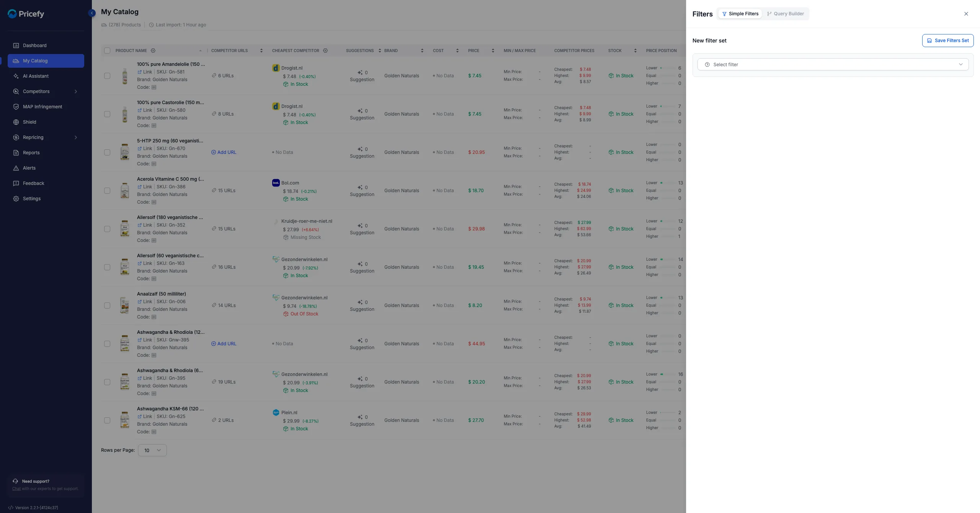Switch to Query Builder tab

pos(785,14)
